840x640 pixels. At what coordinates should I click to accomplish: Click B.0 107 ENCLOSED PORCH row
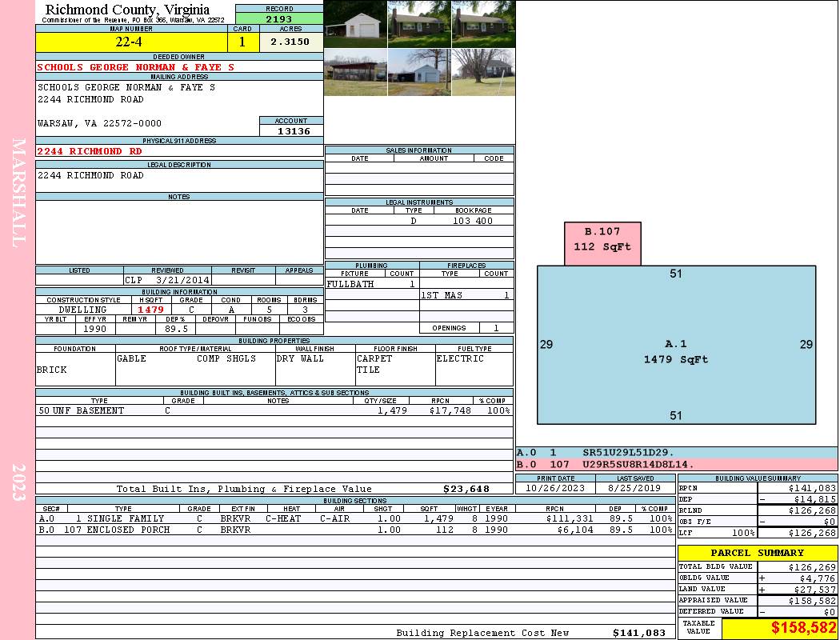click(355, 530)
